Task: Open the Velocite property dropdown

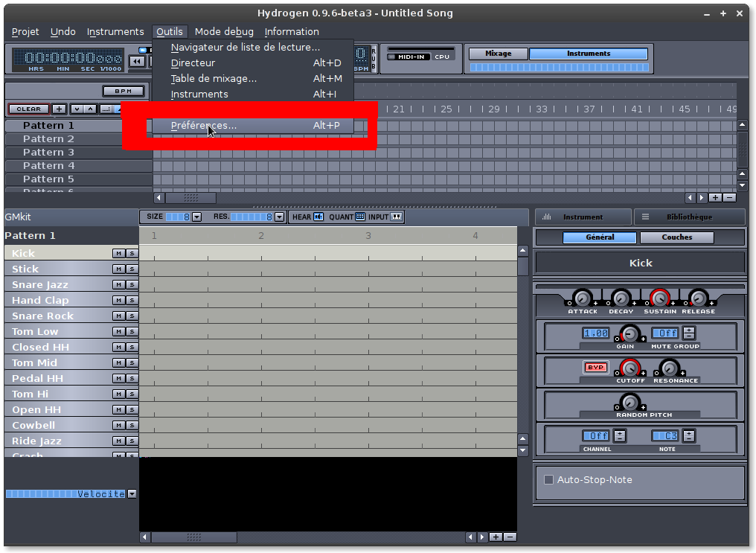Action: pos(132,493)
